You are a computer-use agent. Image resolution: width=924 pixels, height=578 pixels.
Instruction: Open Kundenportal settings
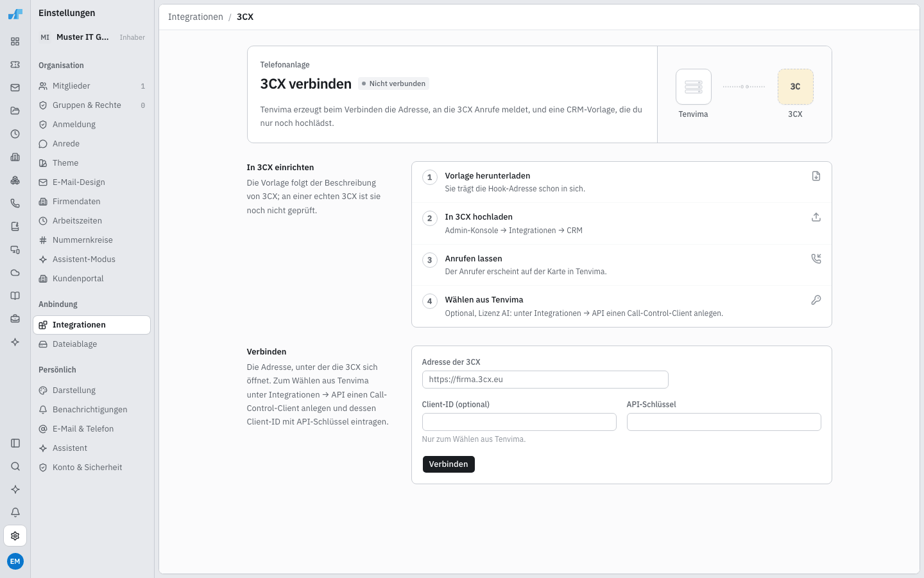point(92,279)
